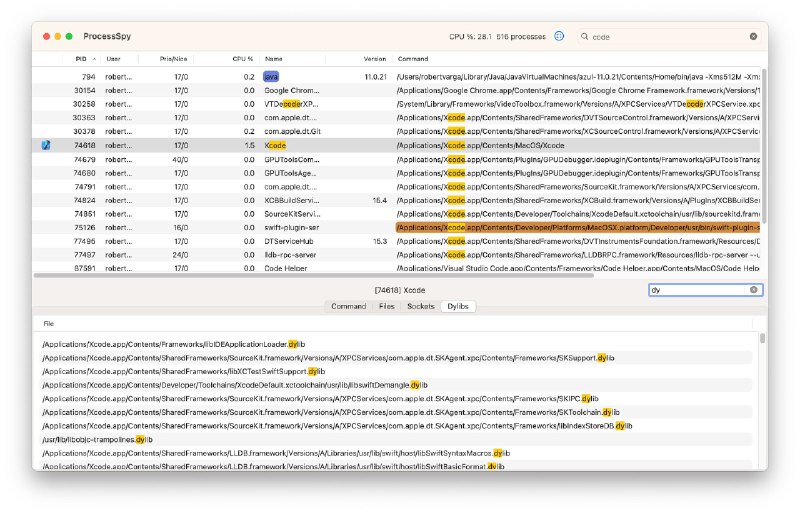Select the libSwiftBasicFormat.dylib entry

pos(396,466)
